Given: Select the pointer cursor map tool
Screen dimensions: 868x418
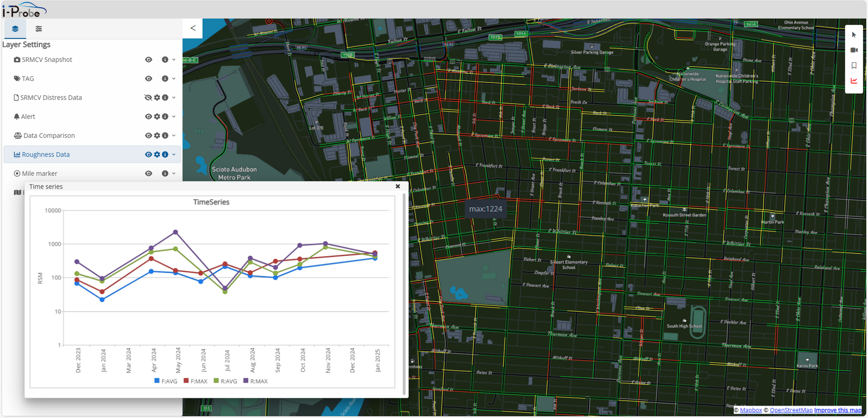Looking at the screenshot, I should coord(854,35).
